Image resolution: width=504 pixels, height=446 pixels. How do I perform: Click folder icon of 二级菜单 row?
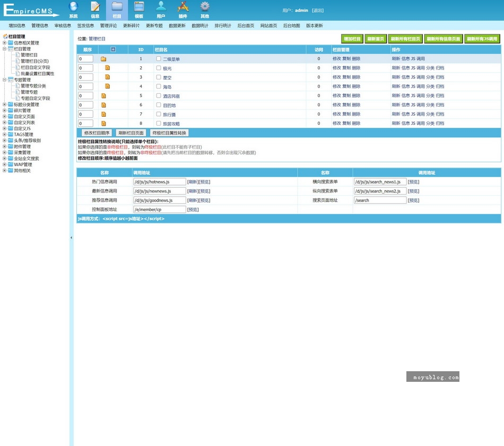click(x=103, y=59)
